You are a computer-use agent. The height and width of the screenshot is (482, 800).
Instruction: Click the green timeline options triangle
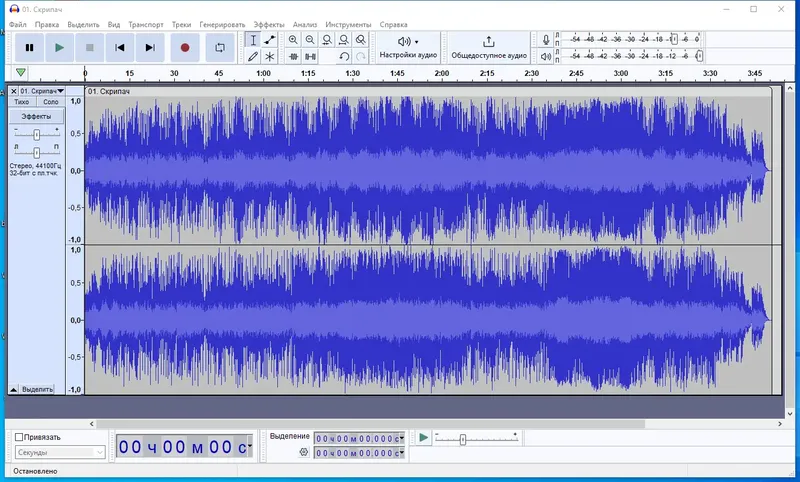coord(21,72)
